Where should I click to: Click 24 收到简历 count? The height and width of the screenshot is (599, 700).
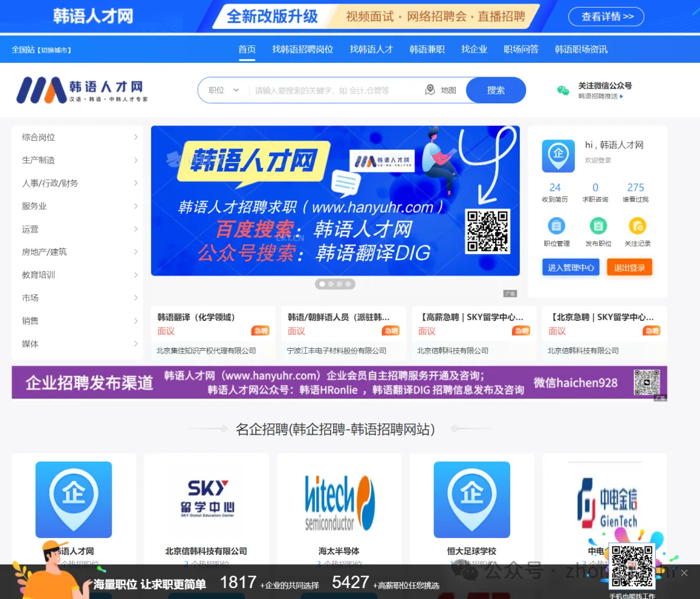pyautogui.click(x=554, y=192)
